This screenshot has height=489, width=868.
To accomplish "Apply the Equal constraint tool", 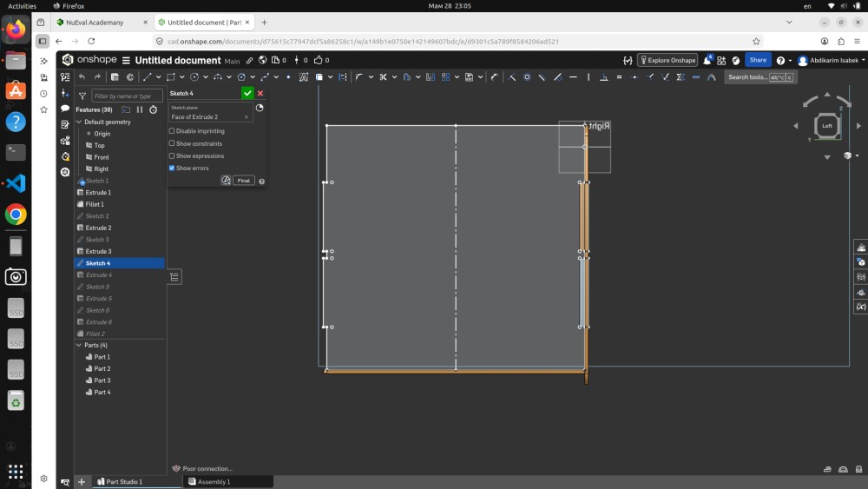I will click(x=619, y=77).
